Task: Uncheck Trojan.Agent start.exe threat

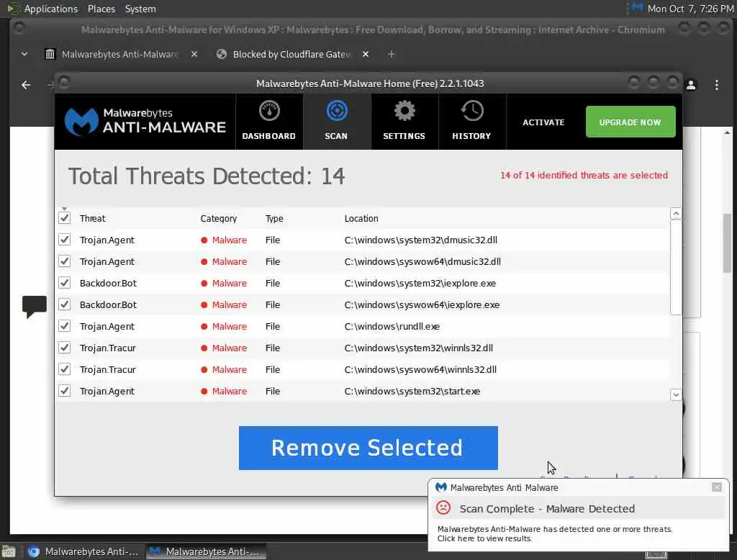Action: (64, 391)
